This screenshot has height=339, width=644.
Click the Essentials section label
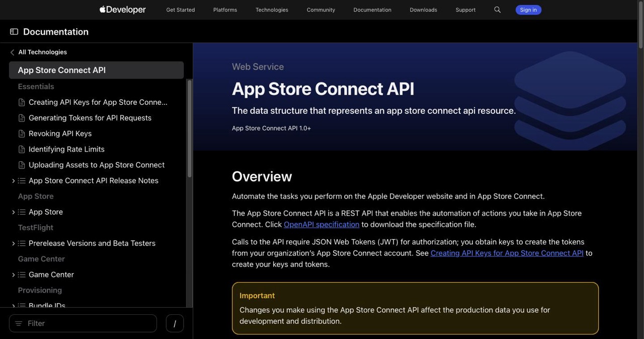coord(36,87)
